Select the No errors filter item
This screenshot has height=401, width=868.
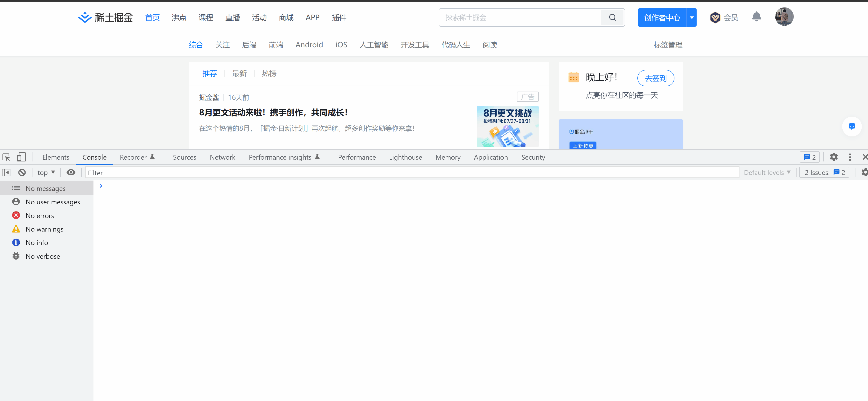point(40,216)
